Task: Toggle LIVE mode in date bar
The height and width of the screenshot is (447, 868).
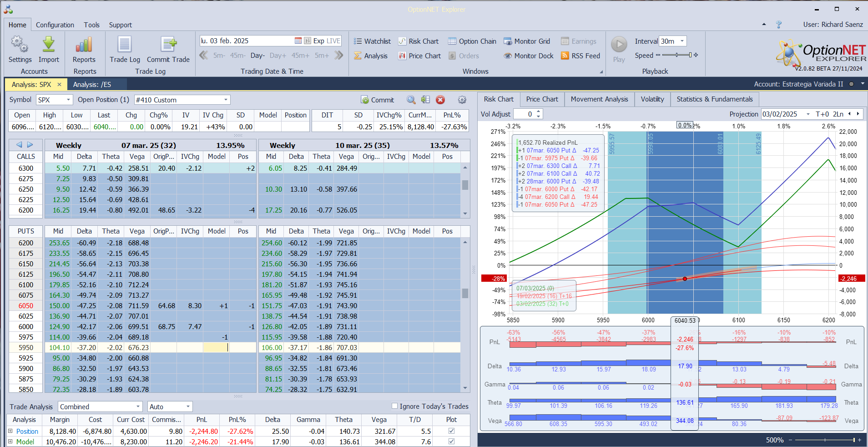Action: coord(333,41)
